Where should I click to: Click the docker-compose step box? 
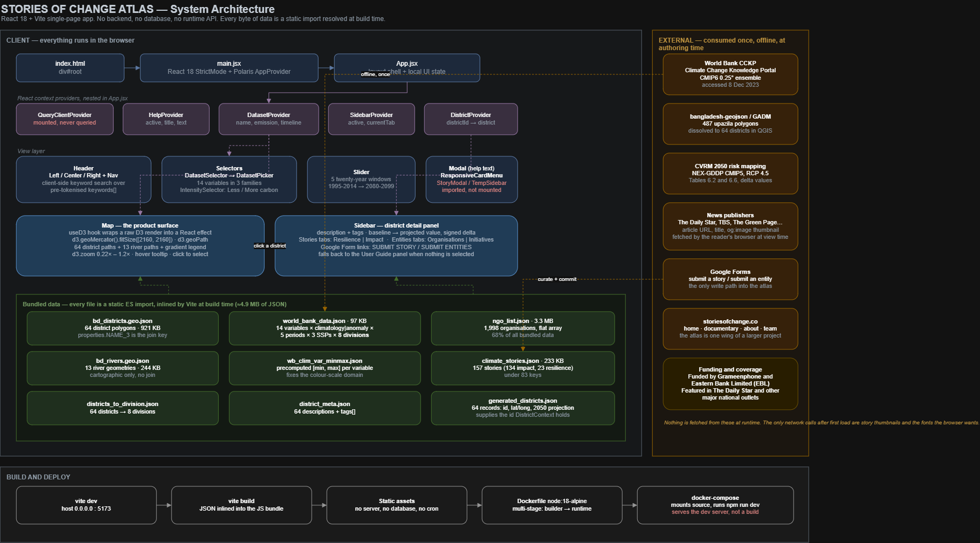click(x=715, y=505)
